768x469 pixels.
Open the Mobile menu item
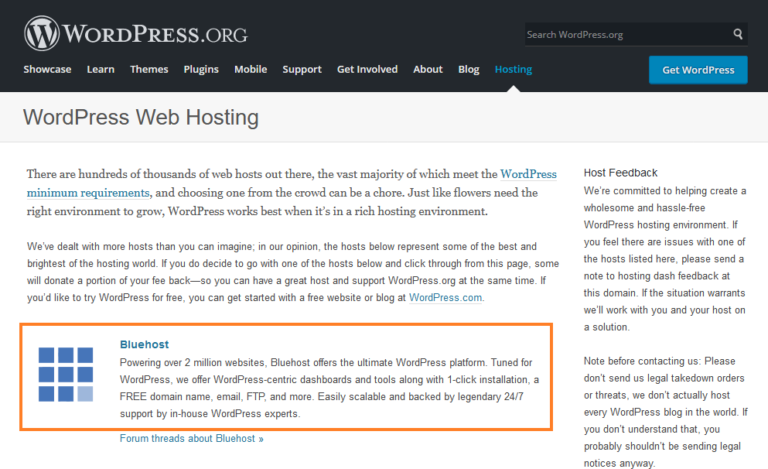[250, 70]
